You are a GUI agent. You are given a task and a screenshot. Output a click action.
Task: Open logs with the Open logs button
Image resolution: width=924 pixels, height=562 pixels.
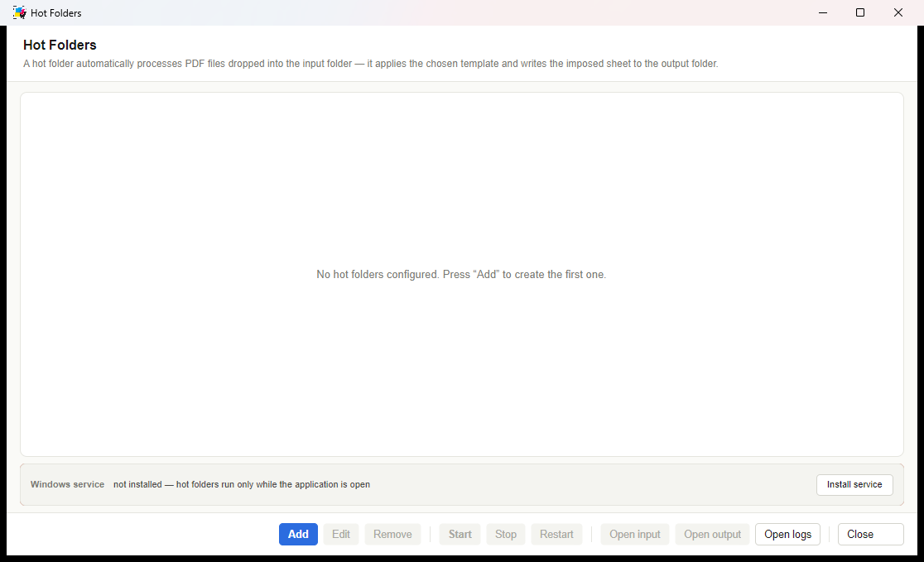point(788,535)
